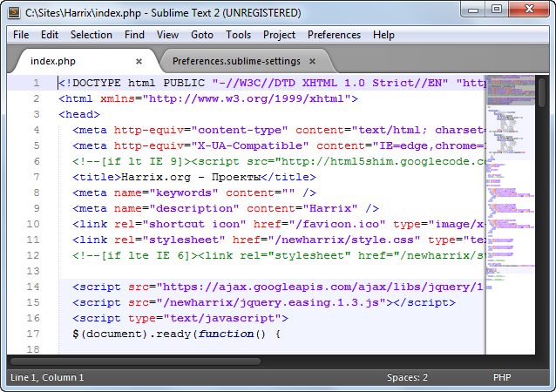
Task: Open the Tools menu
Action: click(x=238, y=35)
